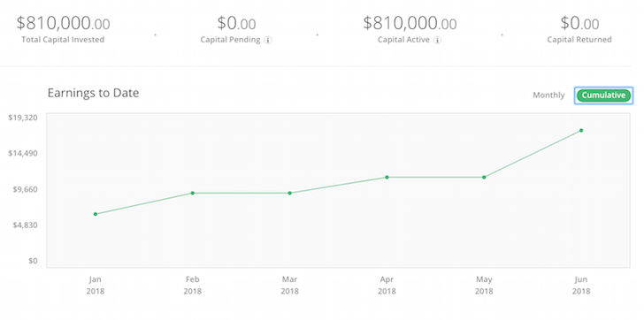Viewport: 644px width, 320px height.
Task: Click the Mar 2018 data point
Action: click(289, 194)
